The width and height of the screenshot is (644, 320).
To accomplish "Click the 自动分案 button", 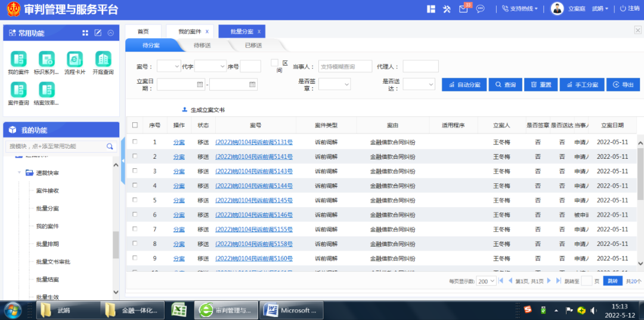I will click(464, 84).
